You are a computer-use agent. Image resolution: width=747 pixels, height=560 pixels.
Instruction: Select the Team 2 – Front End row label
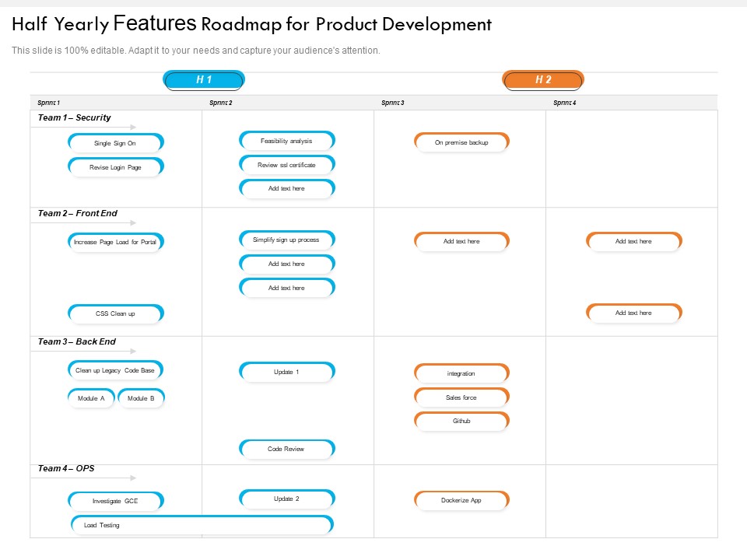78,213
